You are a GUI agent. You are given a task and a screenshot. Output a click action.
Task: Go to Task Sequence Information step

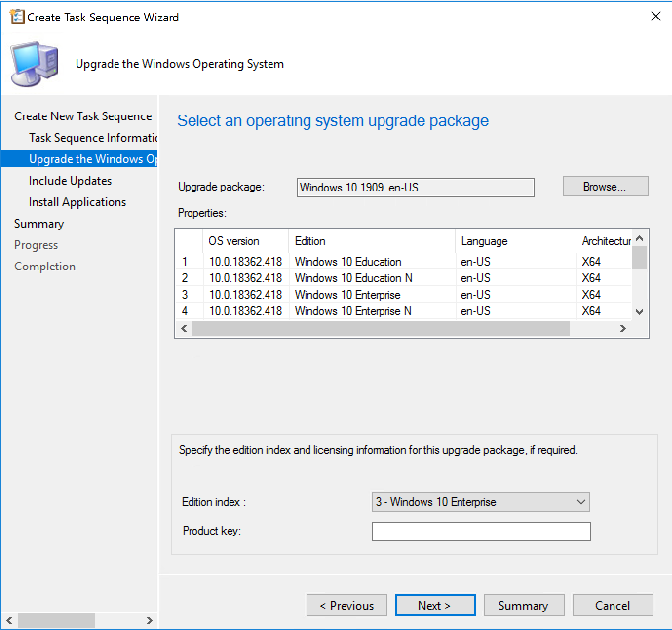coord(93,138)
